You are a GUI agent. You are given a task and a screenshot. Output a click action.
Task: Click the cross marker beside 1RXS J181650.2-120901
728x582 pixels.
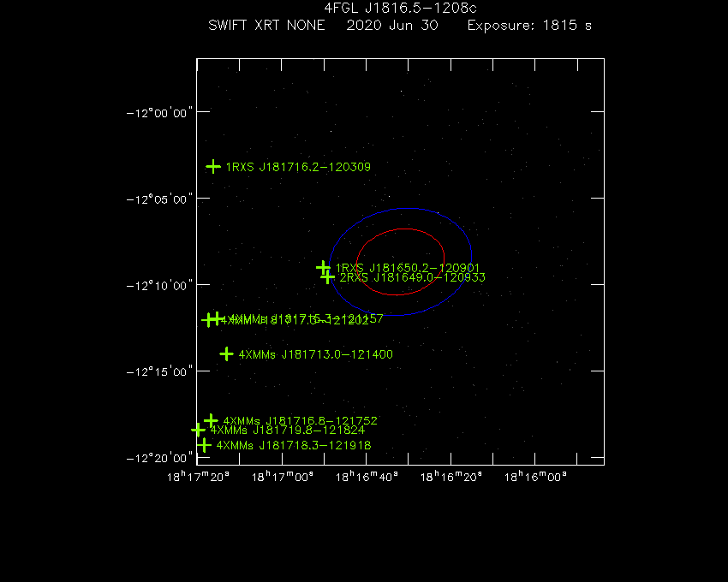tap(323, 268)
